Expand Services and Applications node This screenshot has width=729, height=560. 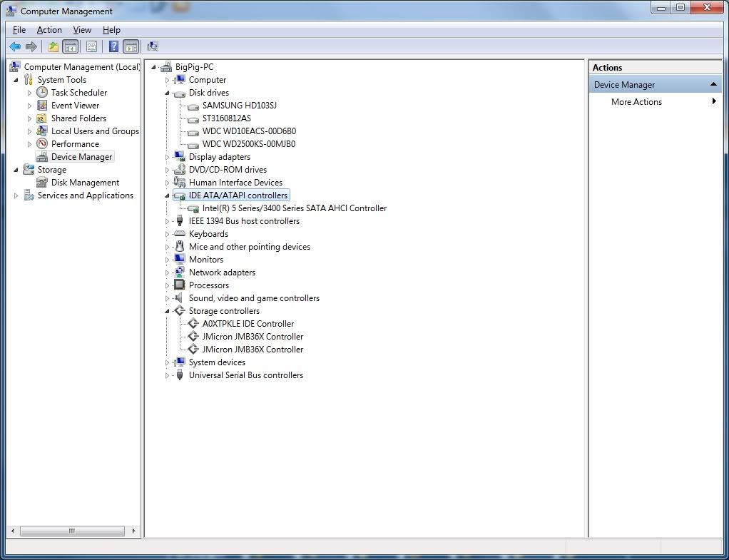point(16,195)
